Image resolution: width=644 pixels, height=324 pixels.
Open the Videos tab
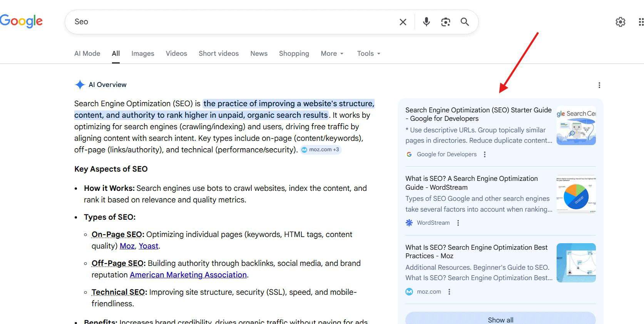point(176,53)
